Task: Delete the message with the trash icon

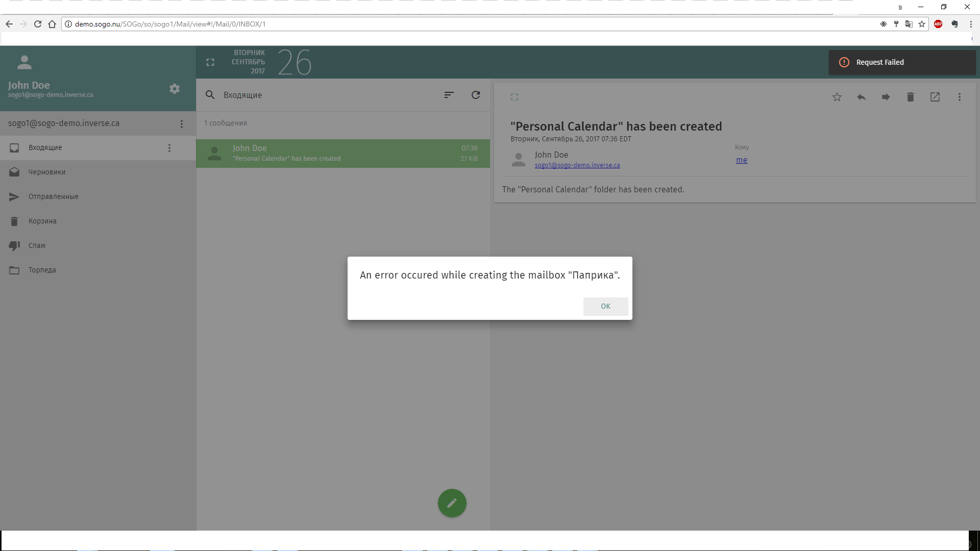Action: [910, 97]
